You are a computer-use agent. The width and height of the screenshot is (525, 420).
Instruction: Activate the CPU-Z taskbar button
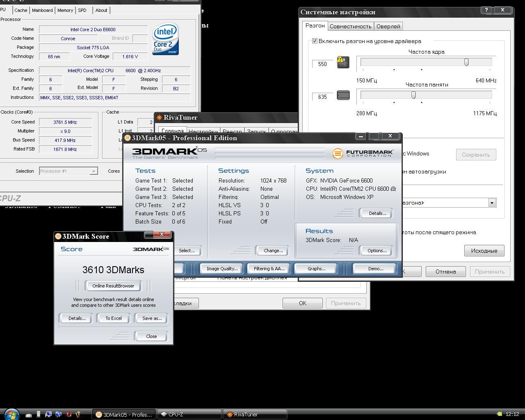pyautogui.click(x=189, y=414)
